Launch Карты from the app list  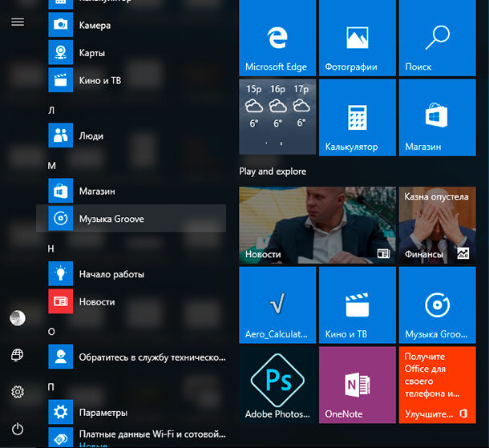click(x=131, y=52)
